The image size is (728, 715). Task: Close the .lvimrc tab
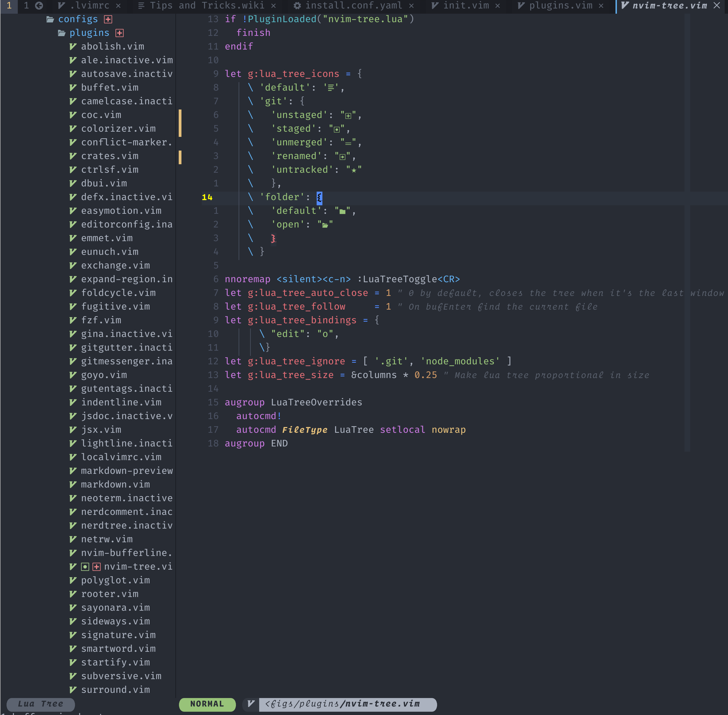118,6
